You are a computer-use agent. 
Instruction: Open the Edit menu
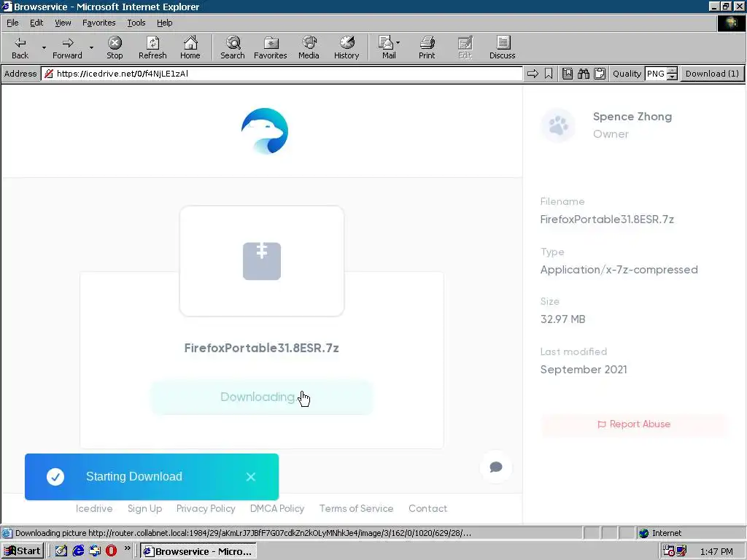[36, 23]
